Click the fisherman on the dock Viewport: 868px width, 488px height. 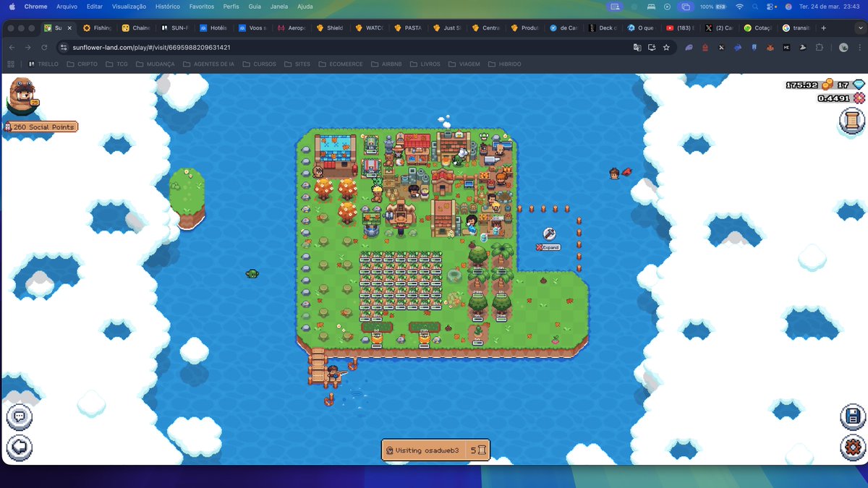click(x=333, y=372)
